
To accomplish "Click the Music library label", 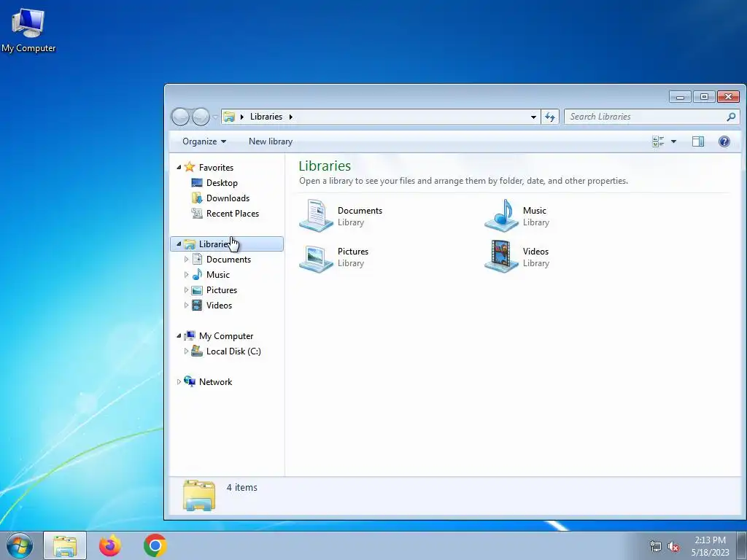I will 535,211.
